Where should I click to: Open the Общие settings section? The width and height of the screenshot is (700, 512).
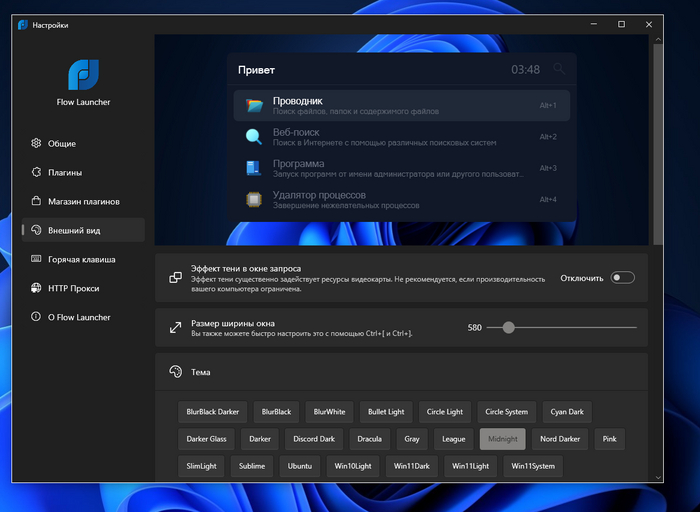(62, 143)
